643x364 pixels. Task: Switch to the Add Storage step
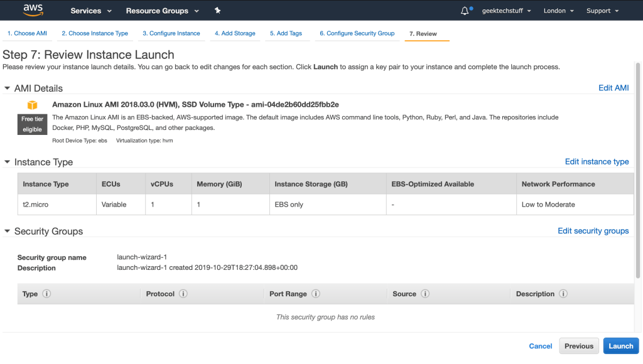(235, 33)
